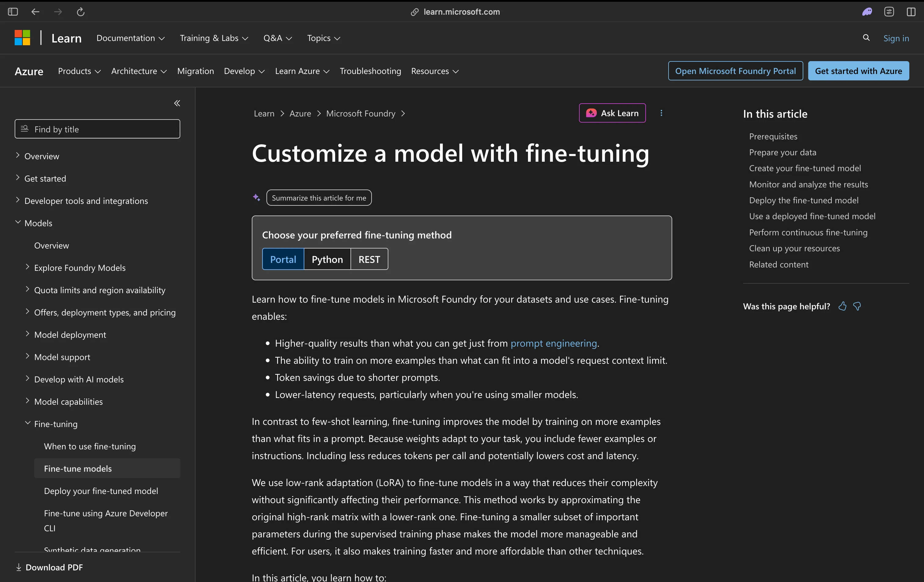Viewport: 924px width, 582px height.
Task: Select the Portal fine-tuning method tab
Action: click(283, 259)
